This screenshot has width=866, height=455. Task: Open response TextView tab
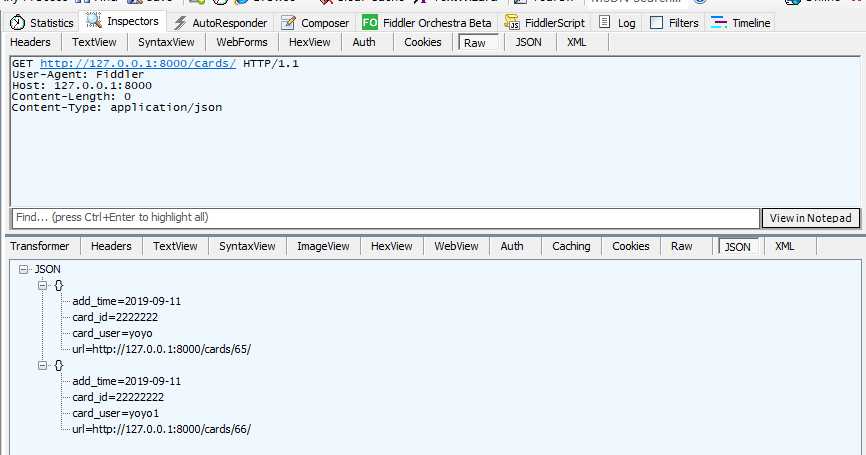point(175,246)
